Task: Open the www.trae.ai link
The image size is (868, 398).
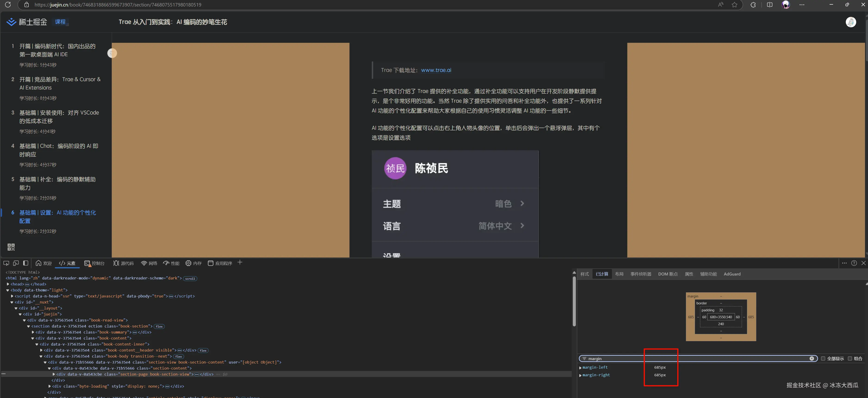Action: (436, 70)
